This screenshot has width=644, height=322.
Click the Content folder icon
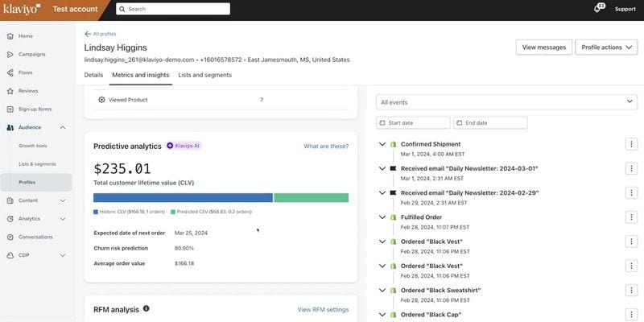pos(10,200)
